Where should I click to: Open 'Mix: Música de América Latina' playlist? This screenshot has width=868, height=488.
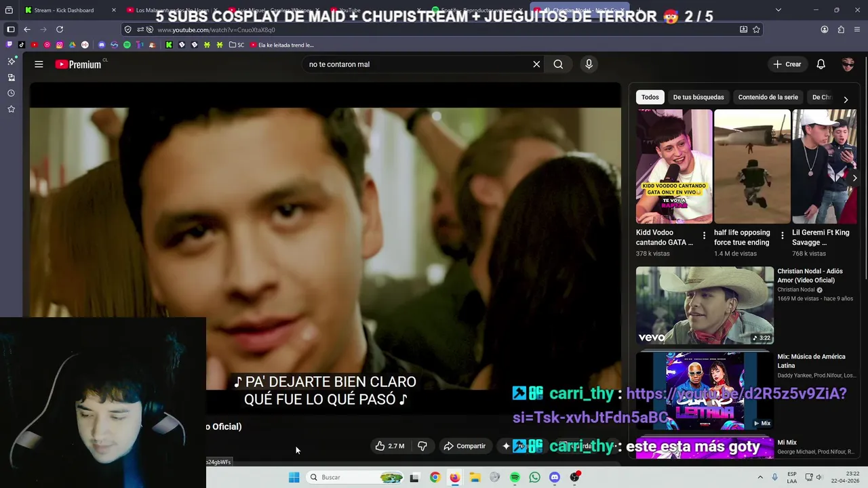click(x=811, y=361)
